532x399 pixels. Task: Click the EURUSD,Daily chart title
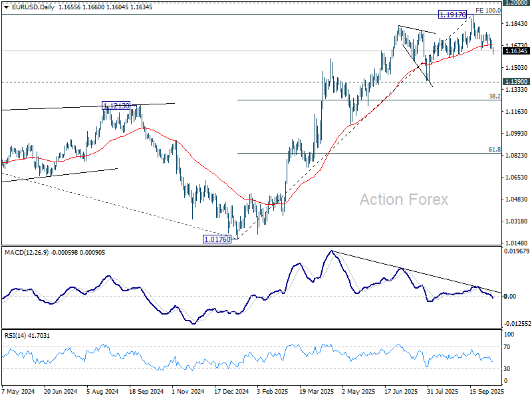(x=33, y=7)
